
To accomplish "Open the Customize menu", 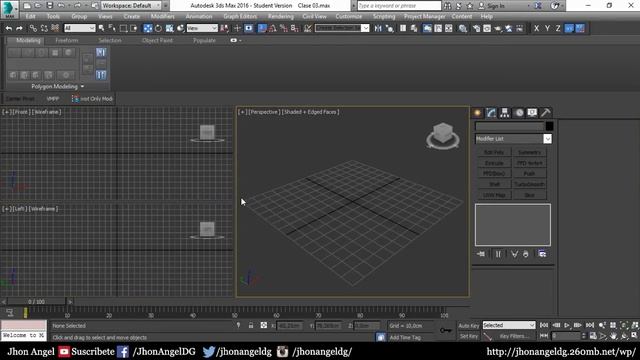I will pos(349,16).
